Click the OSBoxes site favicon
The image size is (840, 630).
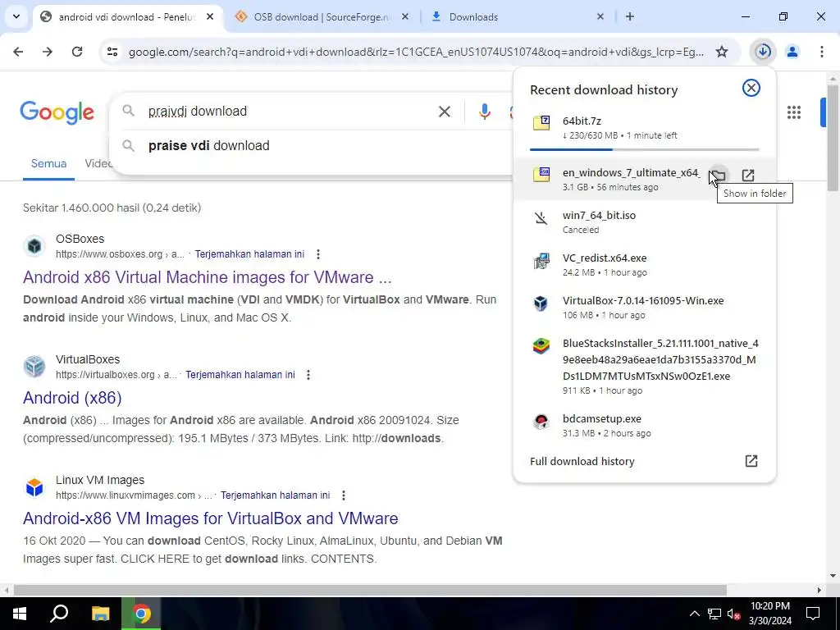tap(34, 246)
